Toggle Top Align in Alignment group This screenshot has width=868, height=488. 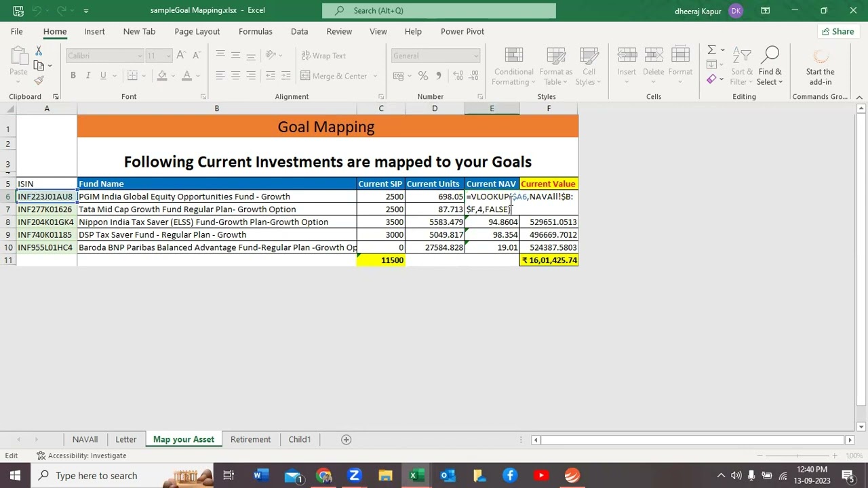click(220, 56)
